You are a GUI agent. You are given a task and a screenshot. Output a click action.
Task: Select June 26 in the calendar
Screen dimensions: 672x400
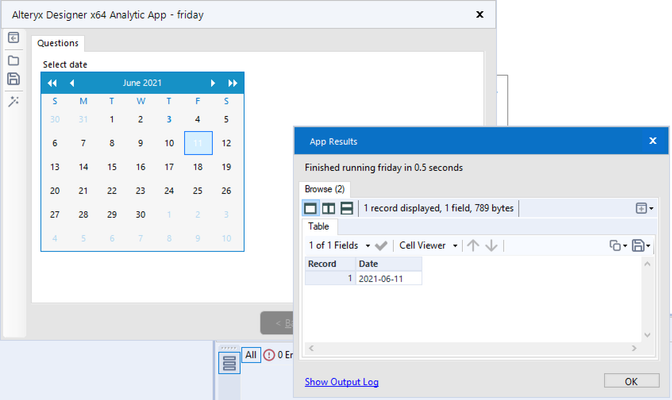[x=226, y=191]
